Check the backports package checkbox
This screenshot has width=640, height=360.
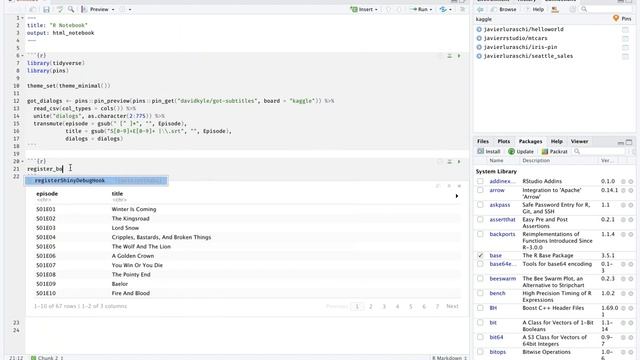(x=480, y=234)
